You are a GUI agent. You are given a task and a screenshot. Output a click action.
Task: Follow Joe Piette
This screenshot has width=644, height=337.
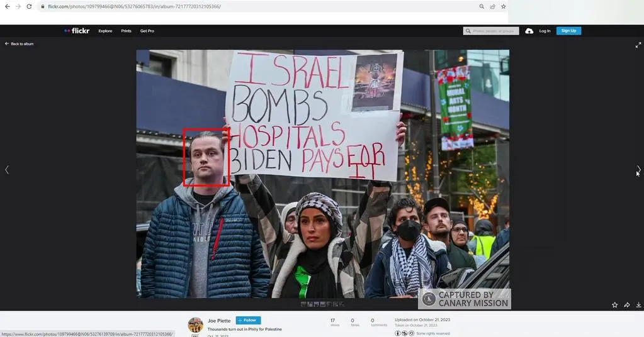click(248, 321)
